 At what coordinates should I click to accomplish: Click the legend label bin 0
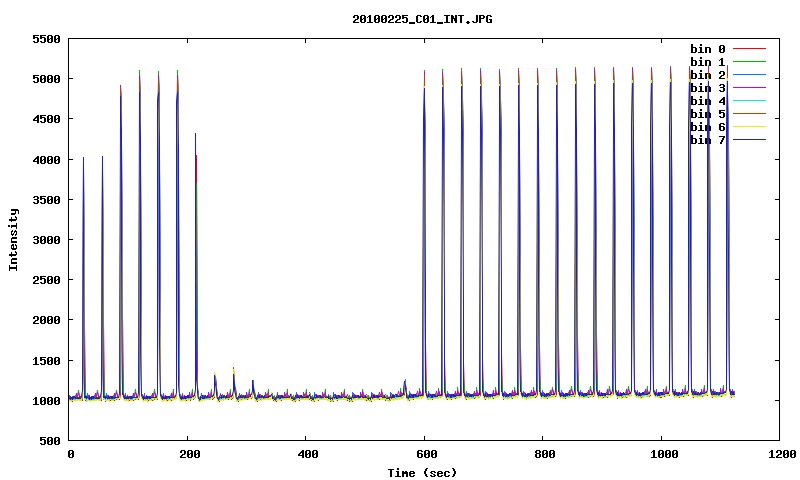click(x=708, y=49)
